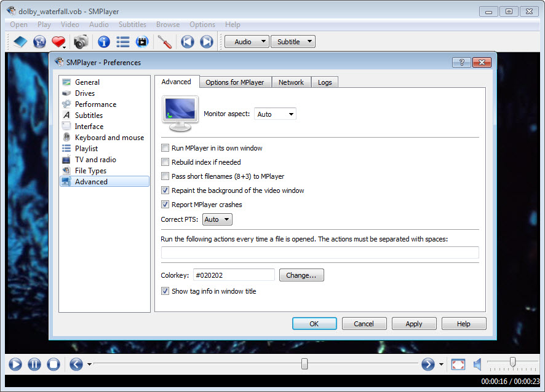Open the Browse menu
Image resolution: width=545 pixels, height=392 pixels.
point(168,25)
